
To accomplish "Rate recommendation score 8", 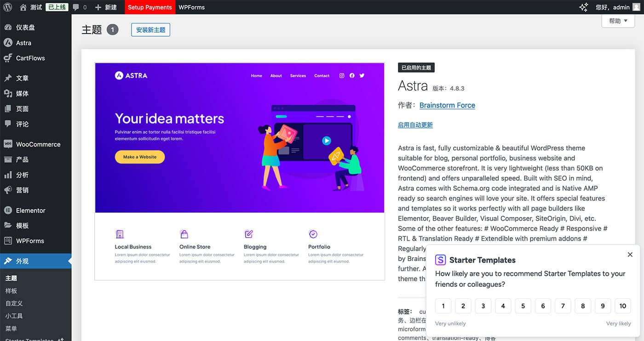I will 583,306.
